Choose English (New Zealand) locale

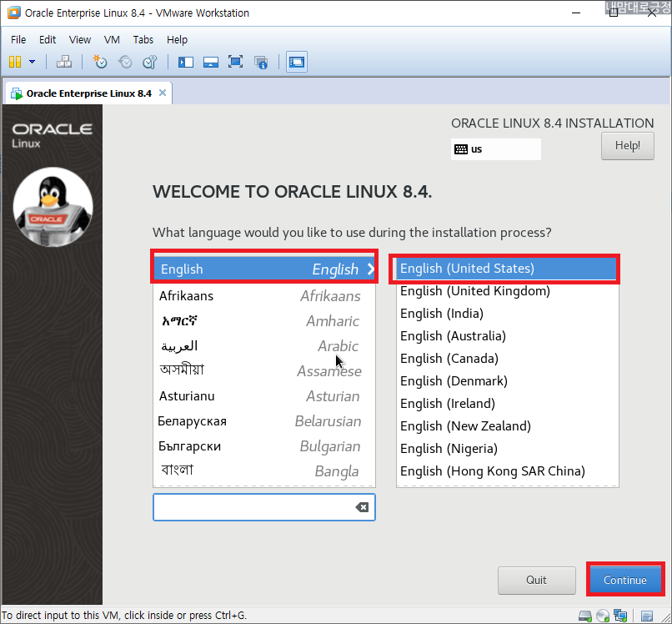click(508, 425)
